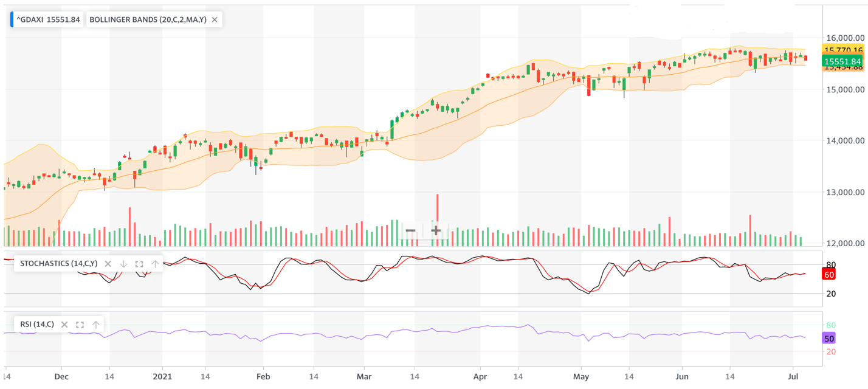Click the Dec date axis label
The image size is (868, 389).
(x=61, y=377)
